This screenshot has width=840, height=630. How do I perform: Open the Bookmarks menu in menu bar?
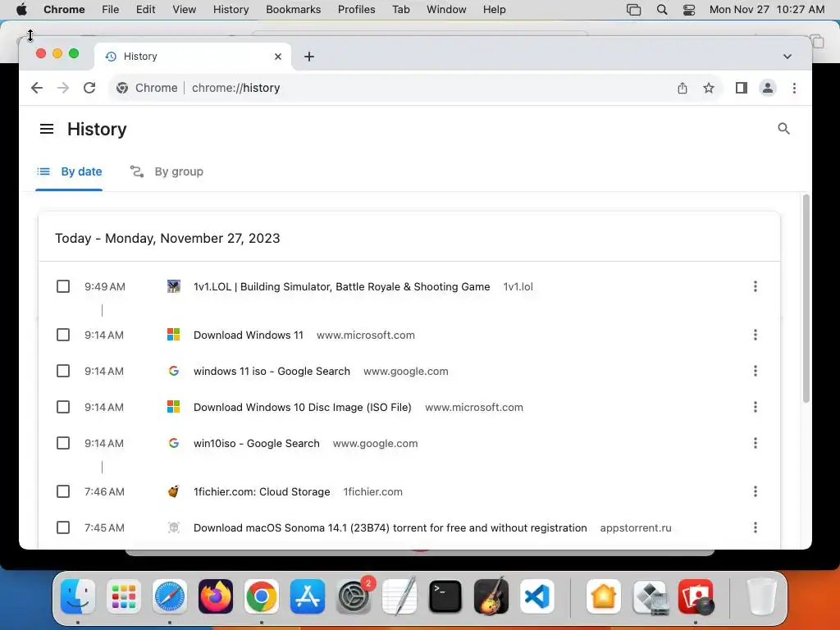click(x=293, y=10)
